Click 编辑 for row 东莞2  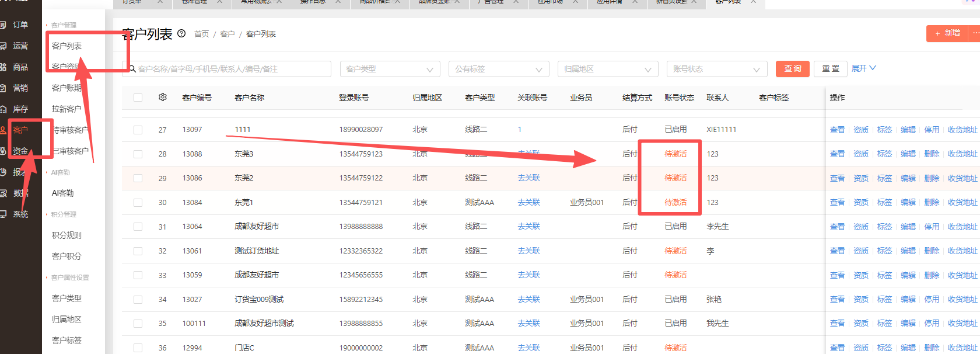pos(908,178)
